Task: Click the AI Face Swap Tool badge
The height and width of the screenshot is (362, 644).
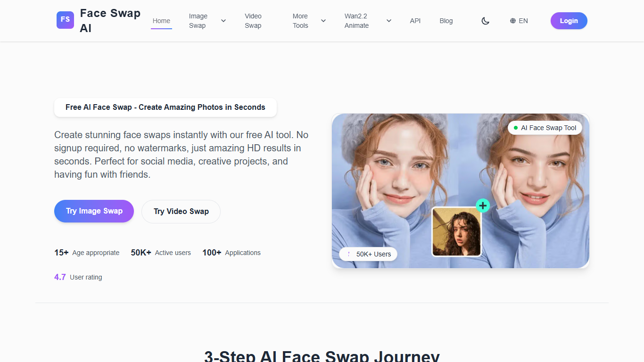Action: click(545, 127)
